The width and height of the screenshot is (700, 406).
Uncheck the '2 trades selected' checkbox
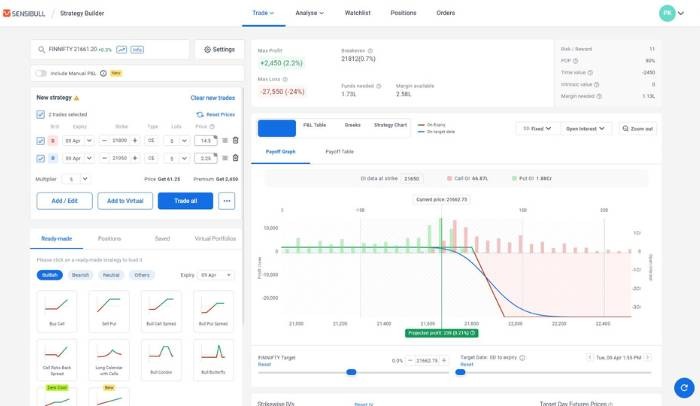click(x=41, y=115)
